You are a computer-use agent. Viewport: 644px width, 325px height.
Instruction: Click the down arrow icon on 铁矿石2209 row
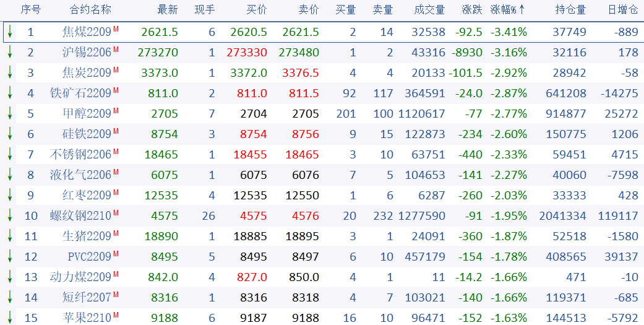point(10,93)
